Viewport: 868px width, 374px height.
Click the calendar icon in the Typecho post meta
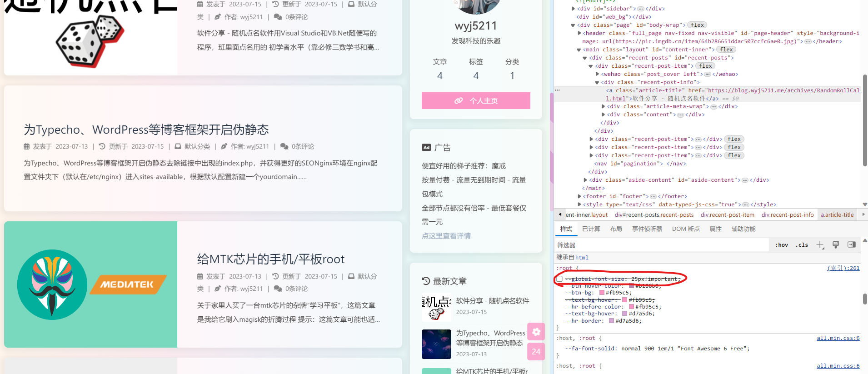(x=27, y=146)
